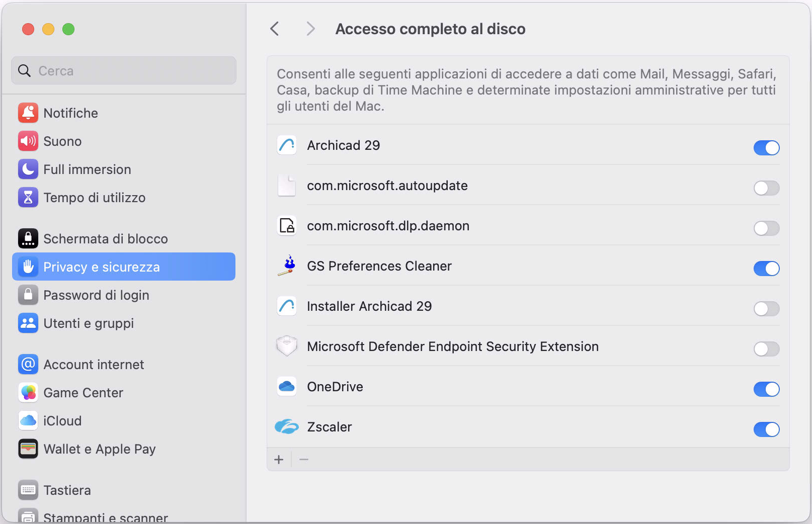The height and width of the screenshot is (524, 812).
Task: Select the Notifiche sidebar icon
Action: click(28, 113)
